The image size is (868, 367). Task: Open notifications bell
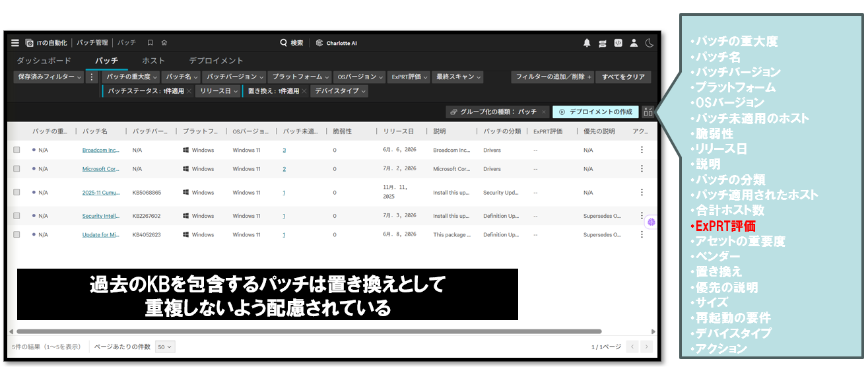pos(587,43)
